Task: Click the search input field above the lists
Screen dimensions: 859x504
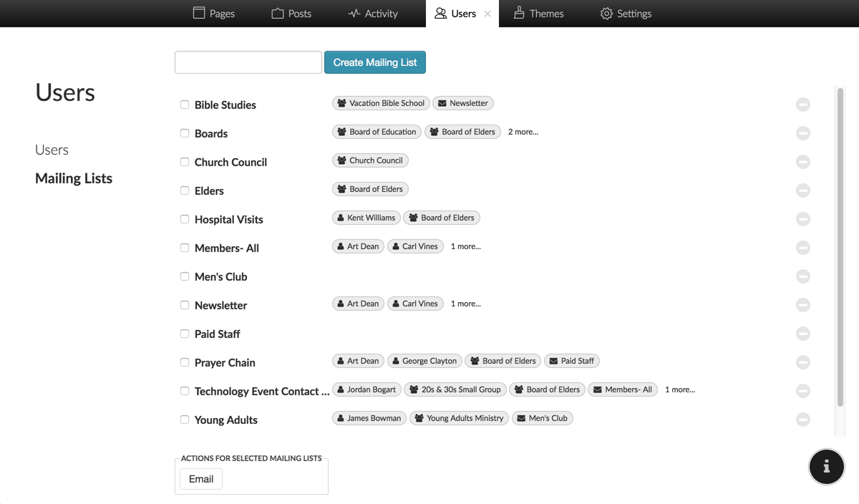Action: (x=248, y=62)
